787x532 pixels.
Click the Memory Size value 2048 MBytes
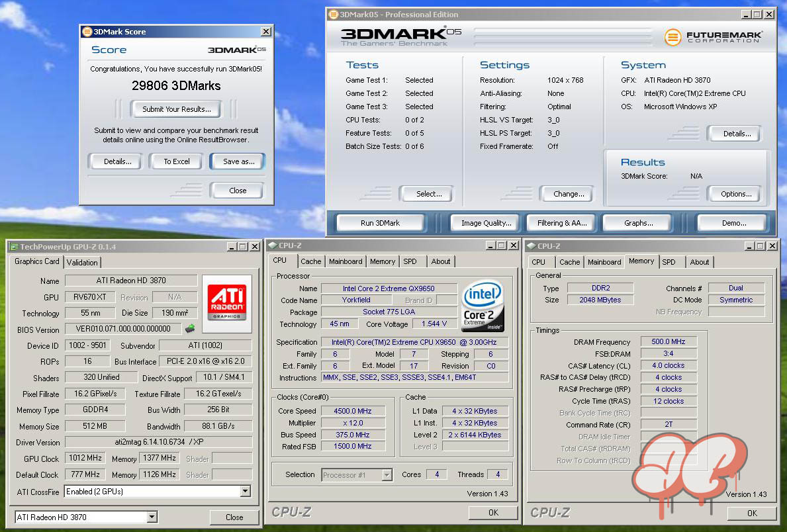(600, 300)
